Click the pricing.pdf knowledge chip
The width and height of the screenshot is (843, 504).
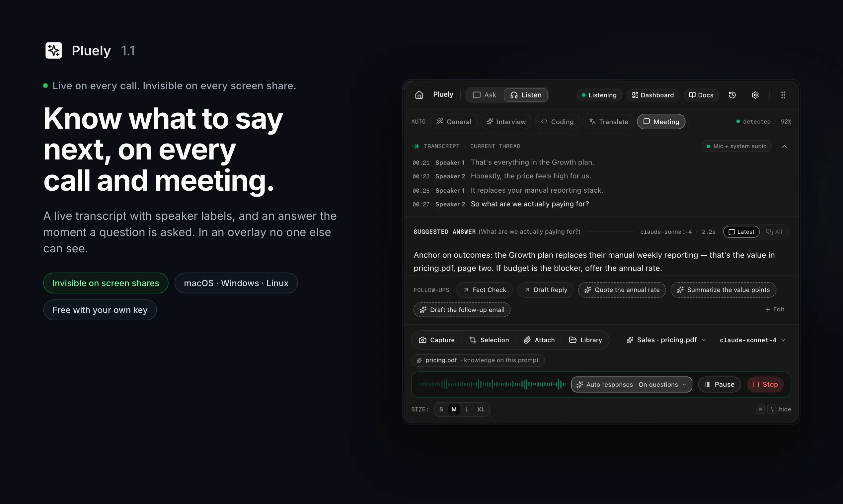tap(478, 360)
